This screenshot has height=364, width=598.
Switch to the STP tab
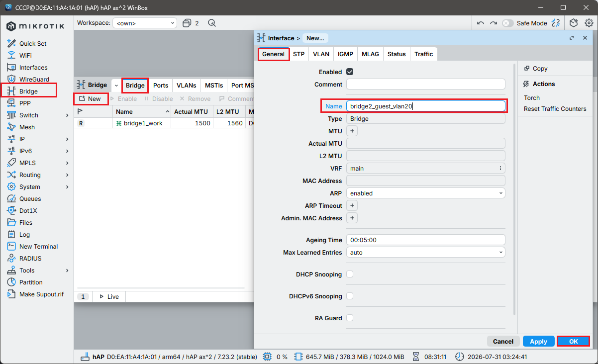pyautogui.click(x=299, y=54)
